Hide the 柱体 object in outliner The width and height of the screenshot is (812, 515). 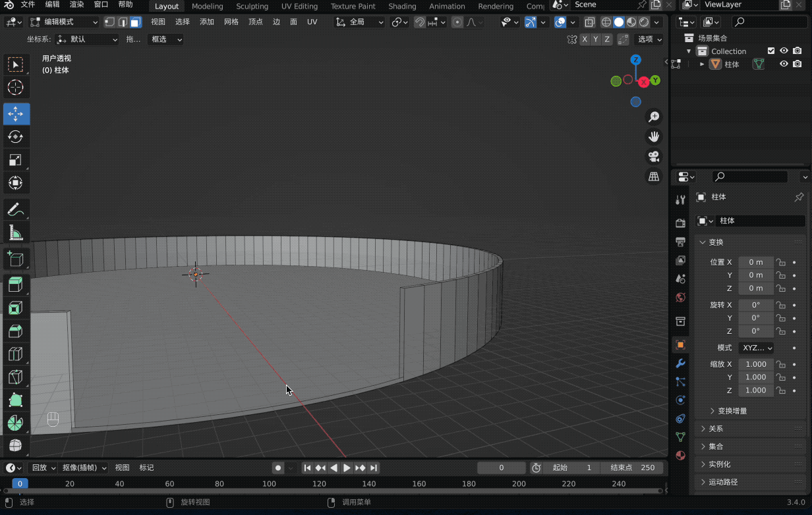tap(784, 64)
